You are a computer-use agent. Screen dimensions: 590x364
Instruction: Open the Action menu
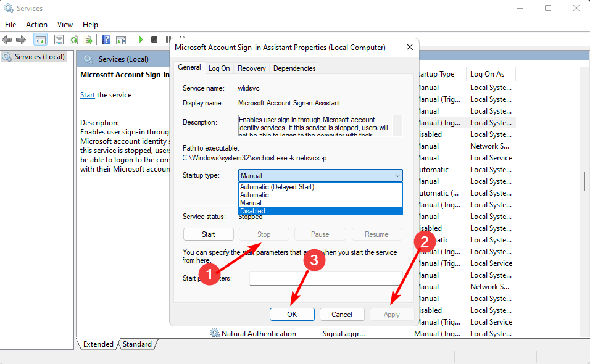(36, 24)
